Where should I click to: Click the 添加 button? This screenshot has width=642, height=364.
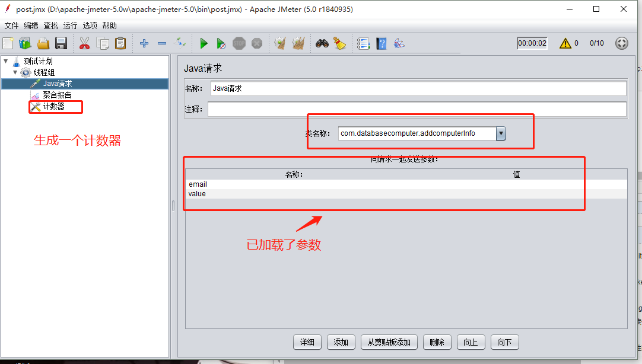(x=341, y=342)
